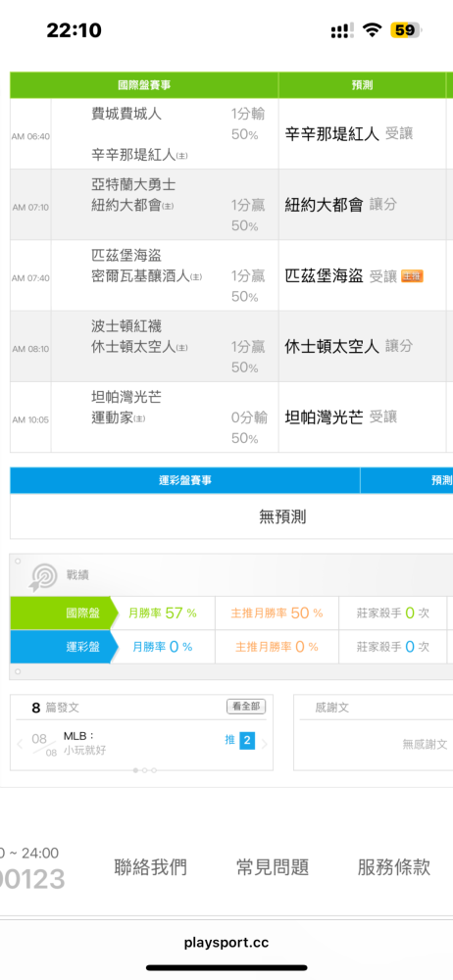Open the 聯絡我們 footer link
The width and height of the screenshot is (453, 980).
click(x=150, y=867)
